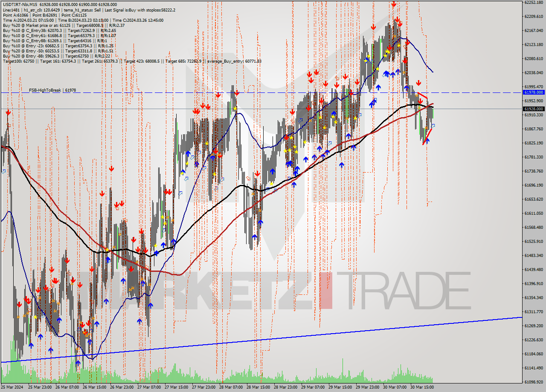Viewport: 546px width, 392px height.
Task: Click the '27 Mar 23:00' time label
Action: pos(203,388)
